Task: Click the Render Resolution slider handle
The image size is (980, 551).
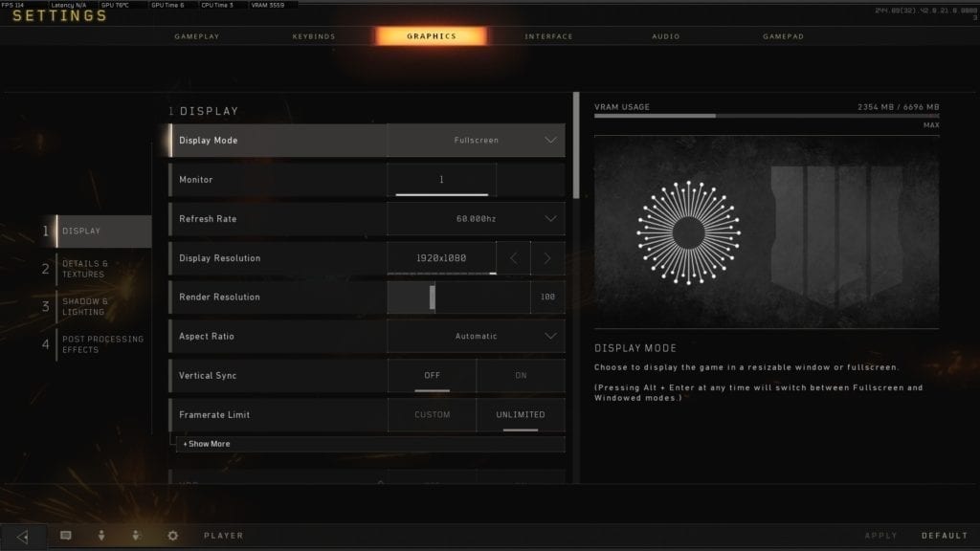Action: pos(433,298)
